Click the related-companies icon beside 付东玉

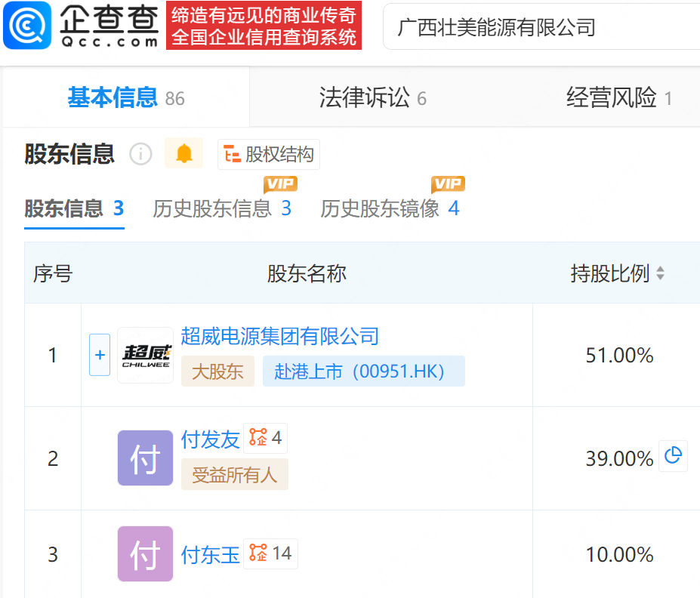click(x=258, y=553)
